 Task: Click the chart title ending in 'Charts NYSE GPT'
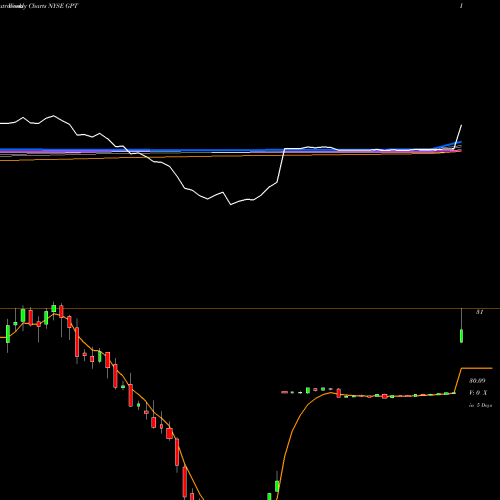pos(39,6)
